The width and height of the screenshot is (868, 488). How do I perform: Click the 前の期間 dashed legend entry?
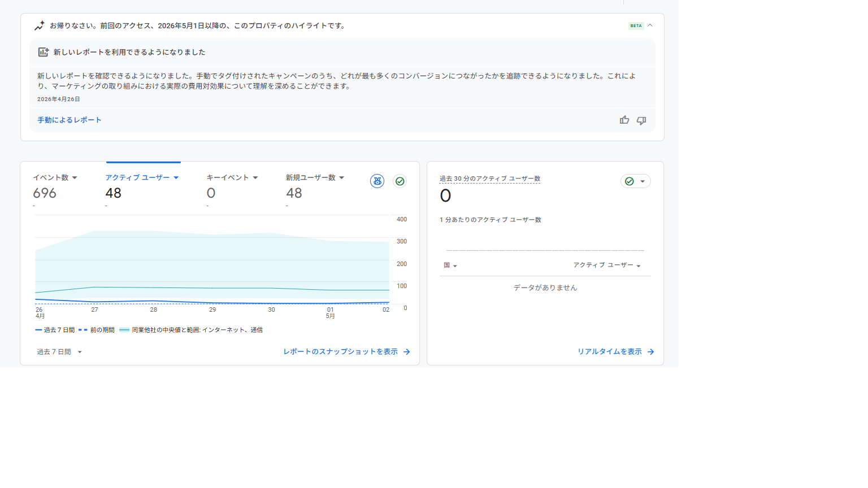[96, 330]
